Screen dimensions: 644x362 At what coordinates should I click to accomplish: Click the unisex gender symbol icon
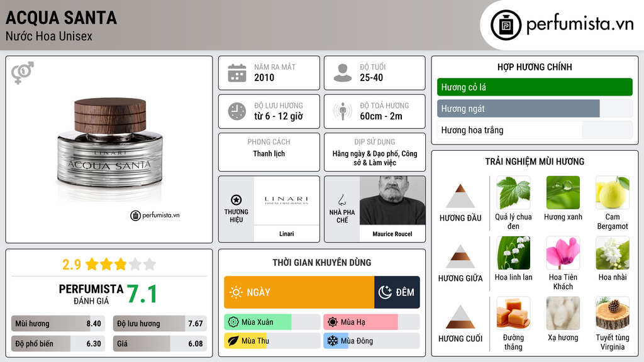[x=22, y=73]
